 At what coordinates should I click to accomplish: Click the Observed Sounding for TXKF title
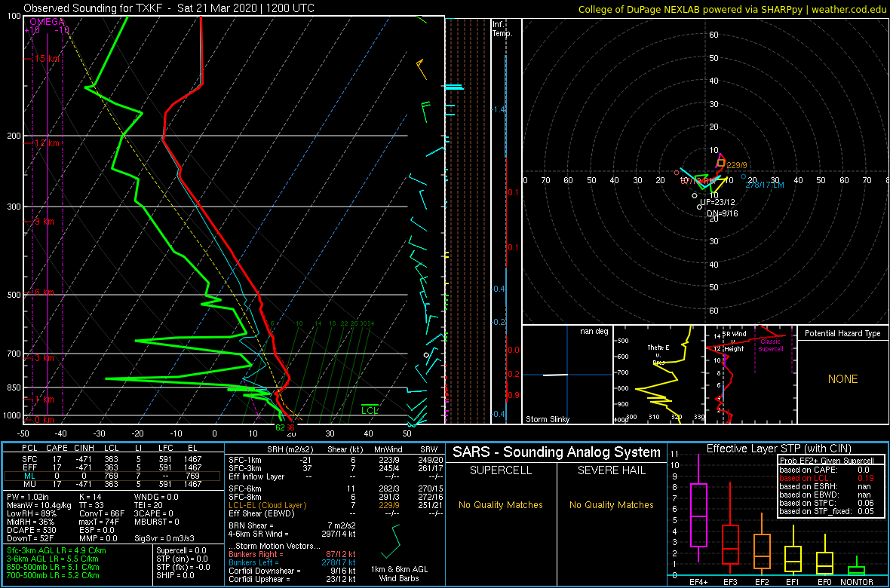(x=169, y=8)
